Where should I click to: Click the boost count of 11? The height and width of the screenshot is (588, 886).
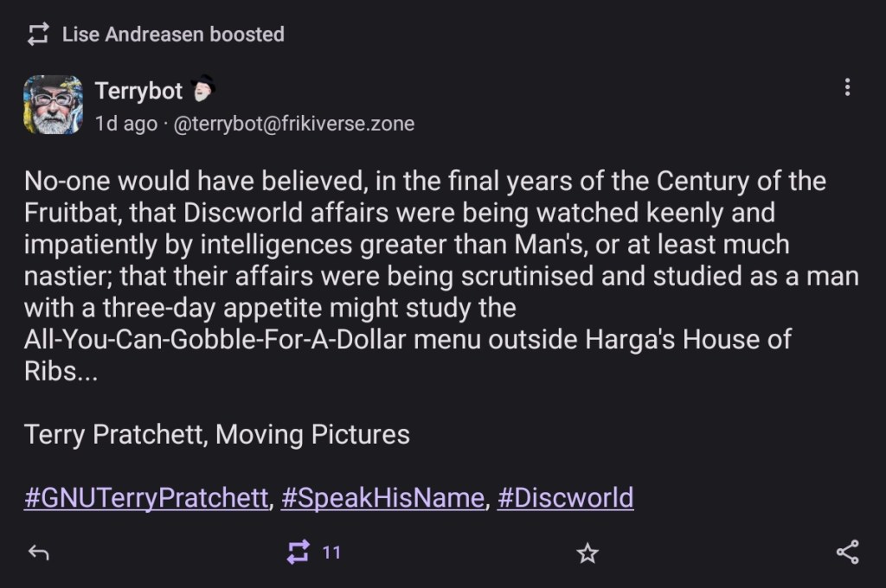331,553
